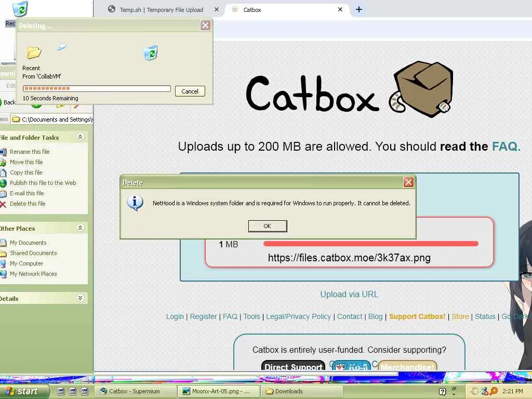Click Rename this file
This screenshot has height=399, width=532.
[30, 152]
